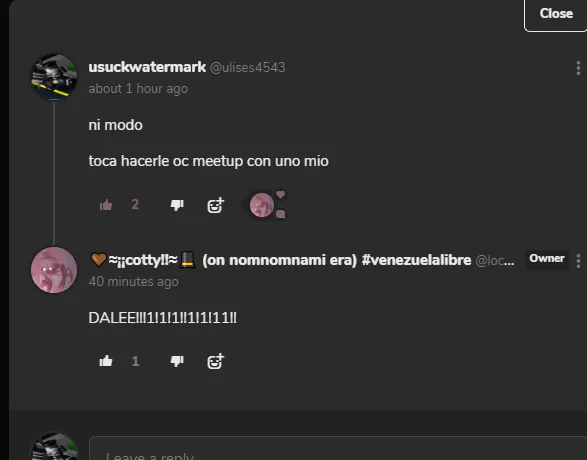Viewport: 587px width, 460px height.
Task: Click usuckwatermark's profile avatar
Action: [54, 77]
